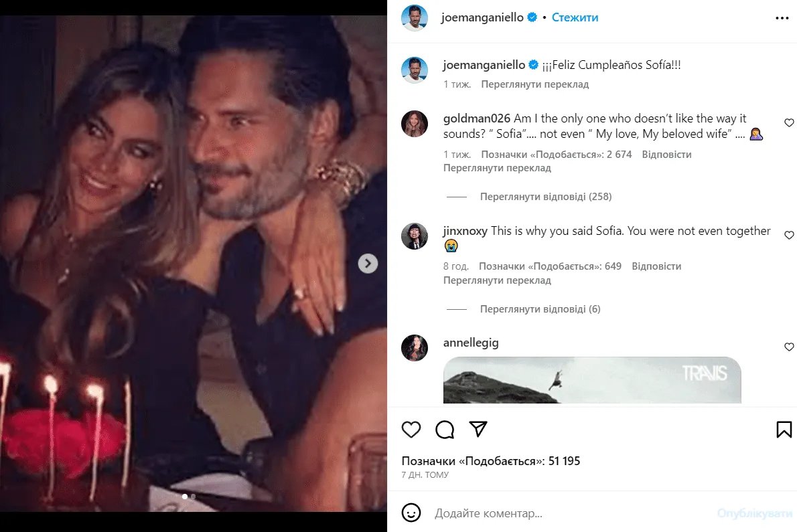The height and width of the screenshot is (532, 797).
Task: Open goldman026 profile avatar
Action: coord(415,124)
